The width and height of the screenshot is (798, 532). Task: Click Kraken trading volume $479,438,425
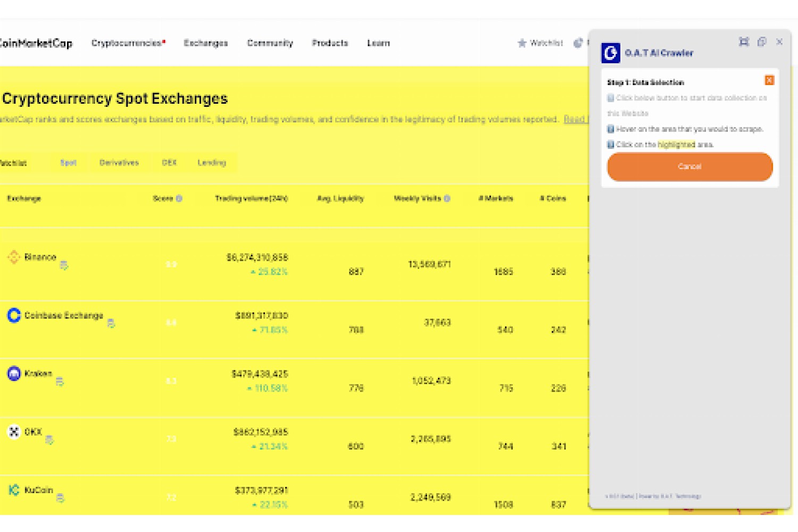[x=260, y=374]
